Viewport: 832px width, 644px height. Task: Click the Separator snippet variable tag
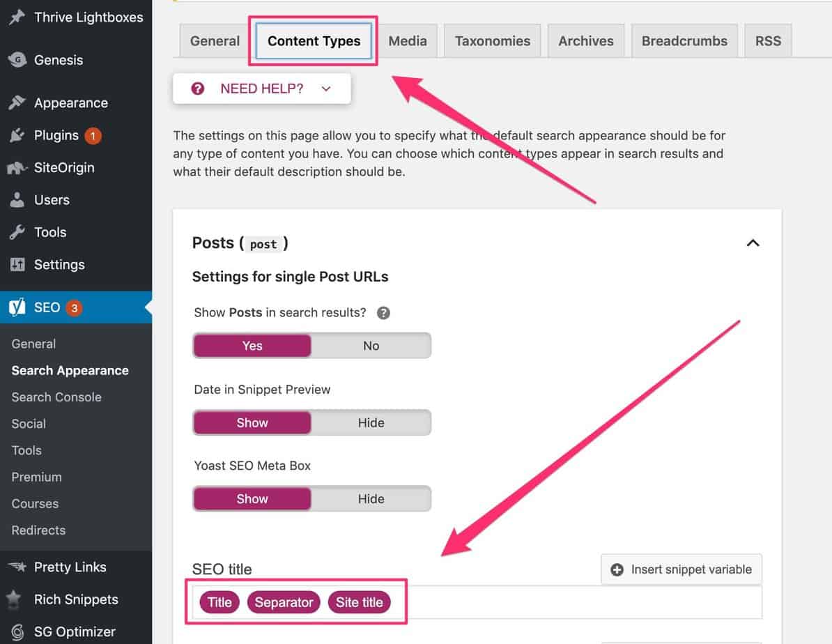pyautogui.click(x=284, y=602)
